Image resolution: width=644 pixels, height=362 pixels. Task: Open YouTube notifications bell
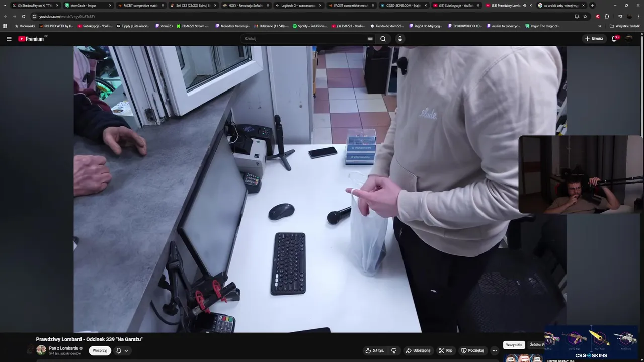(614, 39)
